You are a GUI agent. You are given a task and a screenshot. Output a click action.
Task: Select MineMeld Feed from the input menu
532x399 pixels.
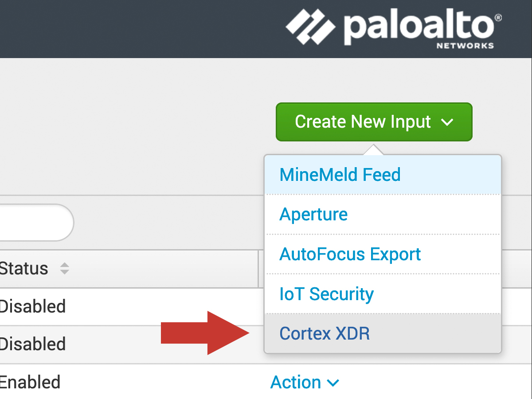(x=340, y=175)
